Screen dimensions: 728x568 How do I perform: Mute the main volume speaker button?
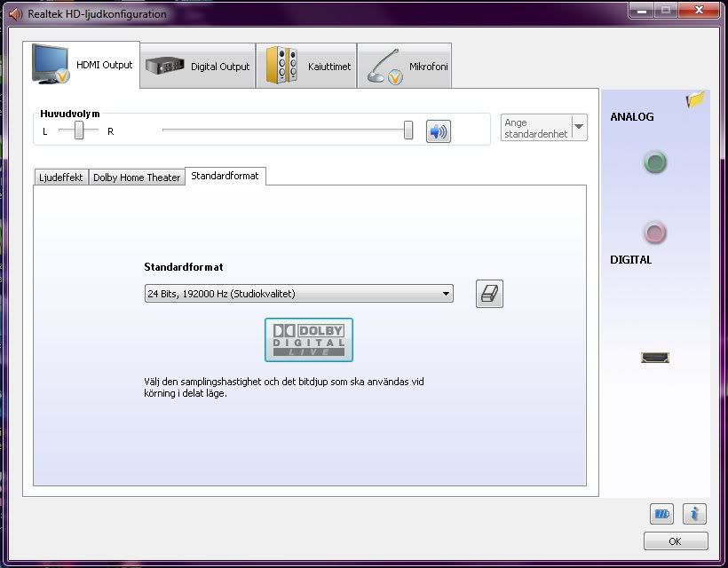(438, 131)
